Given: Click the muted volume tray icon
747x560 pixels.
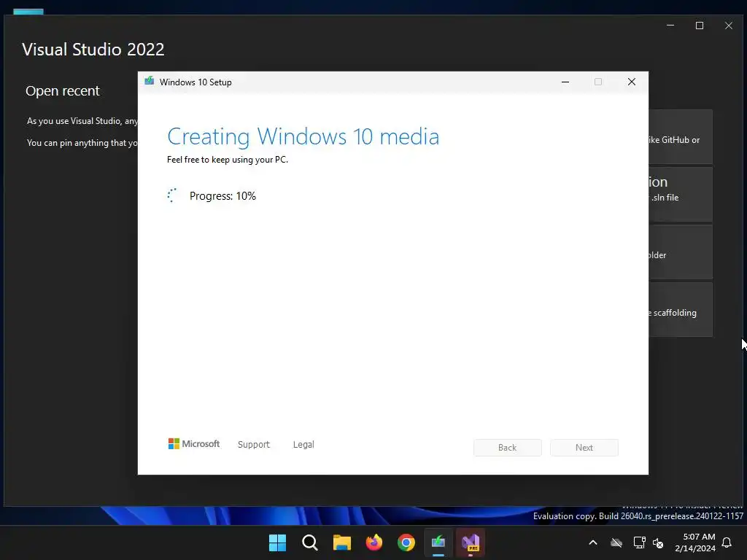Looking at the screenshot, I should click(659, 542).
